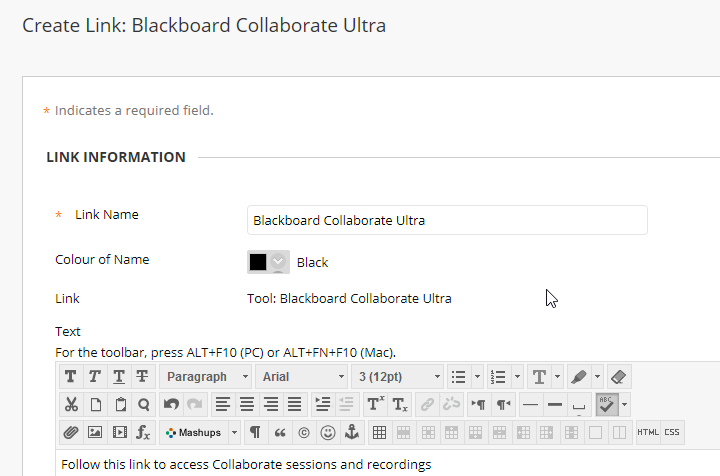Insert an emoticon with the smiley icon

[x=327, y=433]
